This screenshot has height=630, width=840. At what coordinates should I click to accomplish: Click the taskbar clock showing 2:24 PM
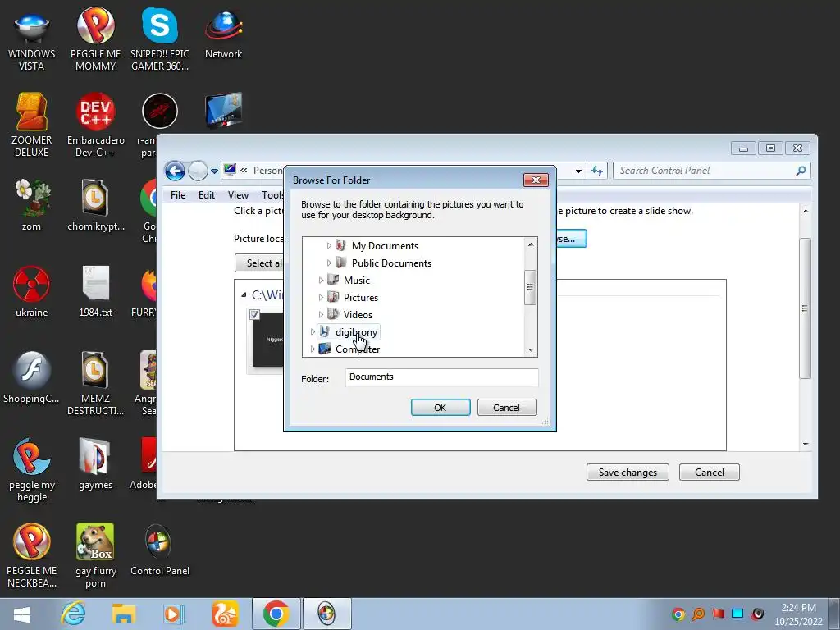pyautogui.click(x=798, y=614)
